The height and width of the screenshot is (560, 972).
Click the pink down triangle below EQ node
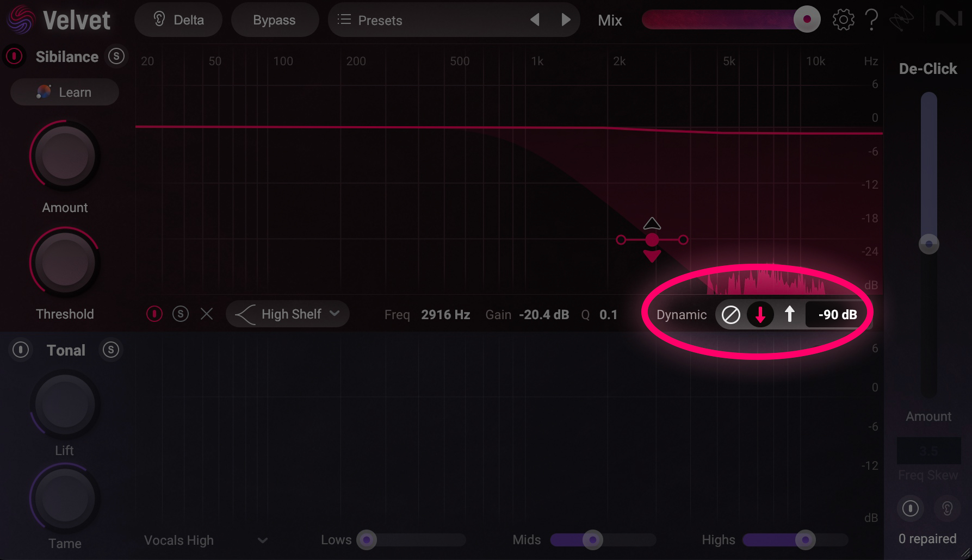point(652,256)
